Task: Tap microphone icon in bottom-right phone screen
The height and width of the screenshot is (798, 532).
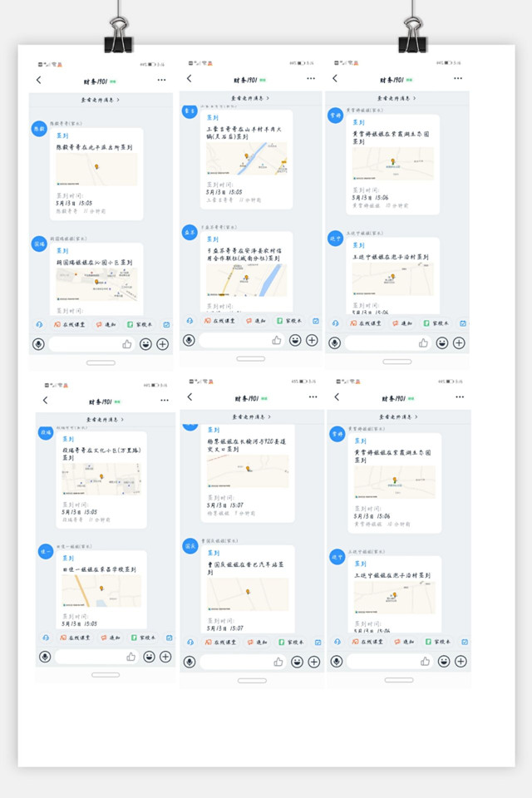Action: coord(337,662)
